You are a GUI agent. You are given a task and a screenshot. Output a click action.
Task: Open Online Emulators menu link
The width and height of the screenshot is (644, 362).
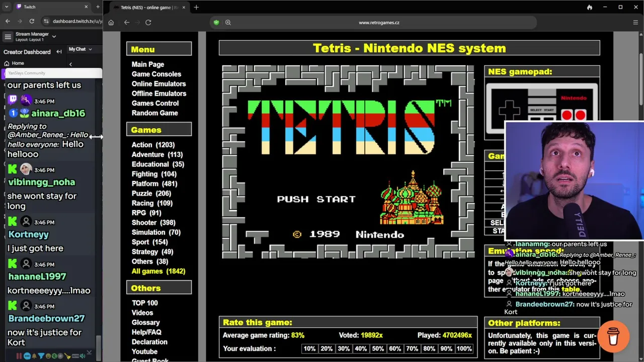pyautogui.click(x=159, y=84)
